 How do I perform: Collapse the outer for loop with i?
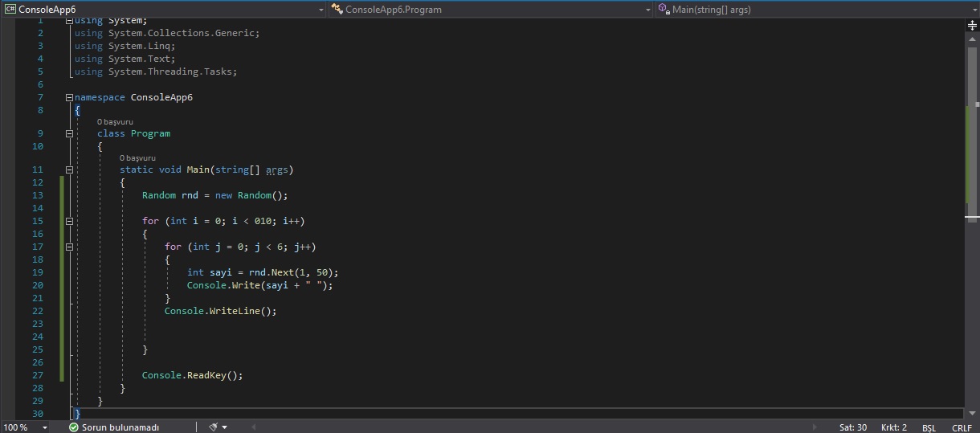coord(69,221)
